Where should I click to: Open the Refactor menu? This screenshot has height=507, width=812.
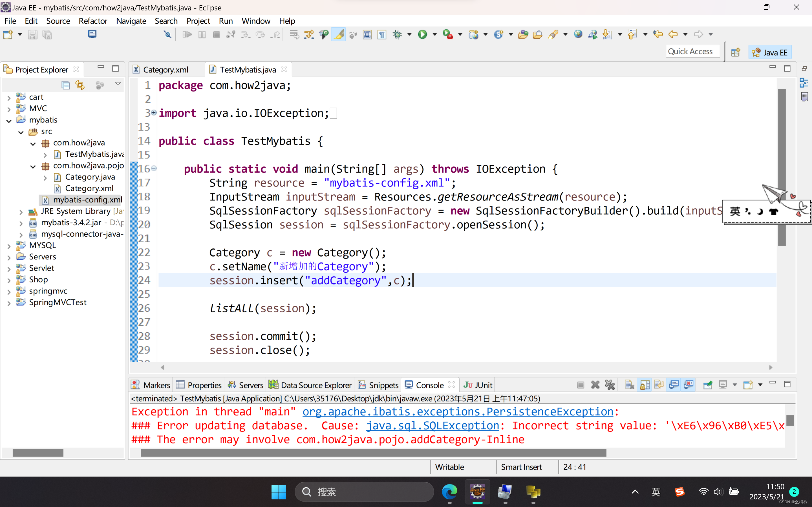92,21
